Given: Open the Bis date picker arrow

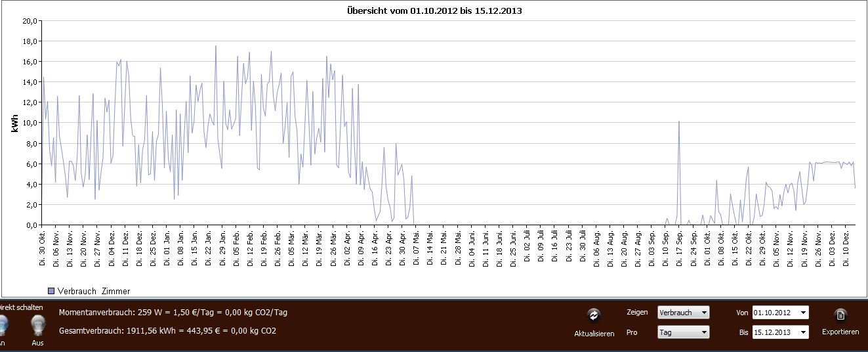Looking at the screenshot, I should click(804, 332).
